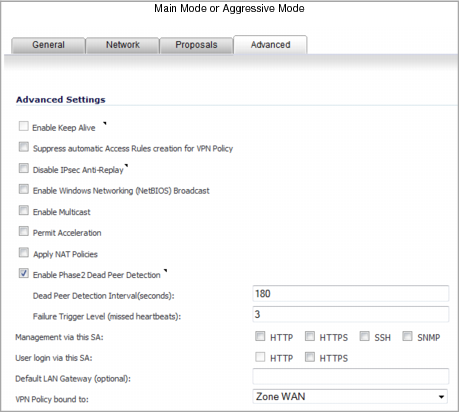Click tooltip arrow after Dead Peer Detection label

click(165, 271)
